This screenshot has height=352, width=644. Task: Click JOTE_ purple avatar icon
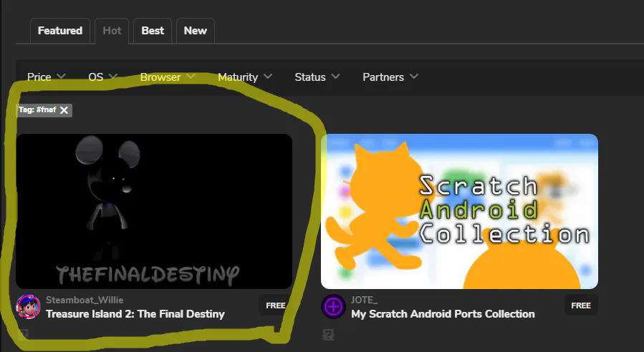333,306
